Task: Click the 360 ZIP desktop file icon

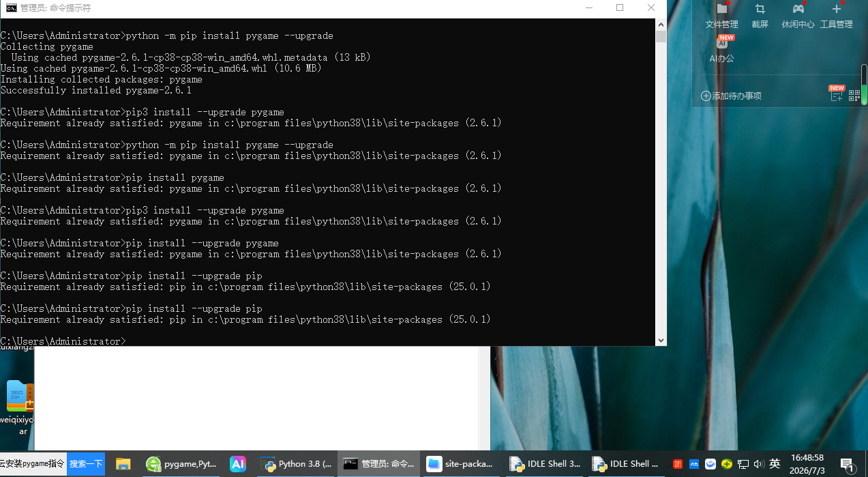Action: pos(19,396)
